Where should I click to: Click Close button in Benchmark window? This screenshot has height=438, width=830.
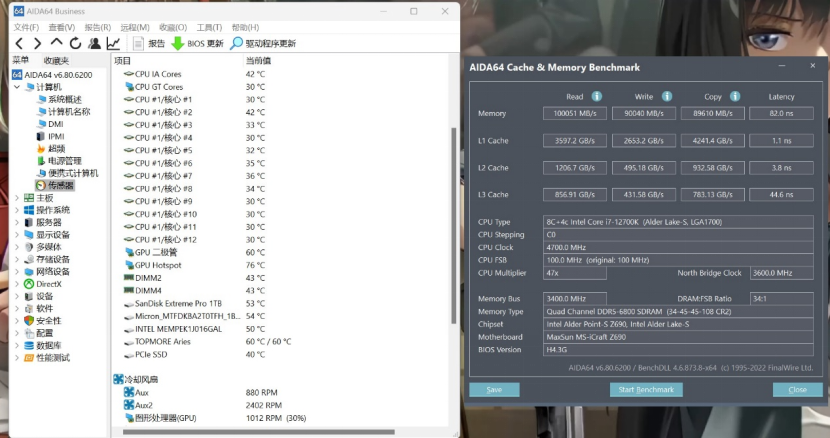click(x=798, y=390)
